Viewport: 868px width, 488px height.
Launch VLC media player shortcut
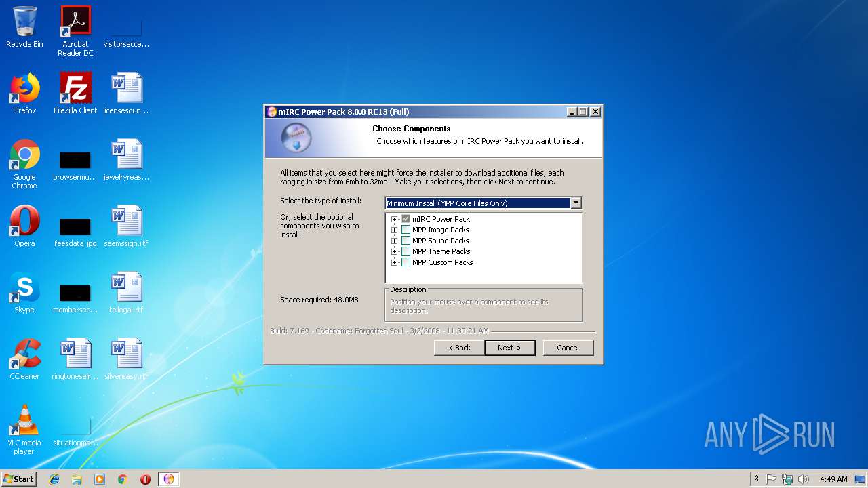[x=24, y=430]
